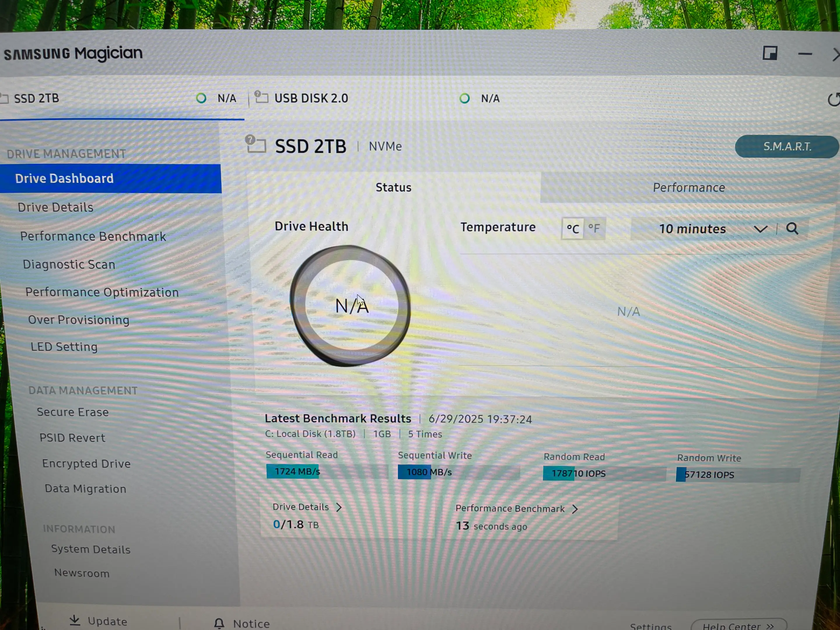This screenshot has height=630, width=840.
Task: Open Settings in the footer
Action: tap(651, 626)
